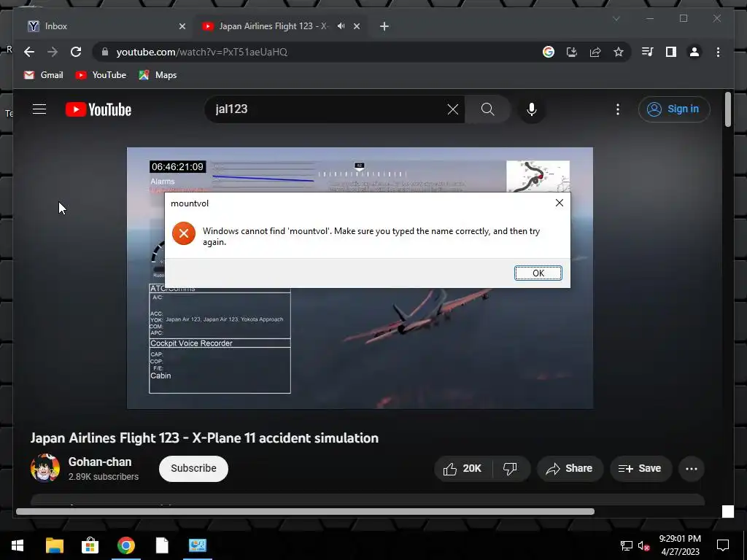Dislike the video
The width and height of the screenshot is (747, 560).
(x=510, y=469)
